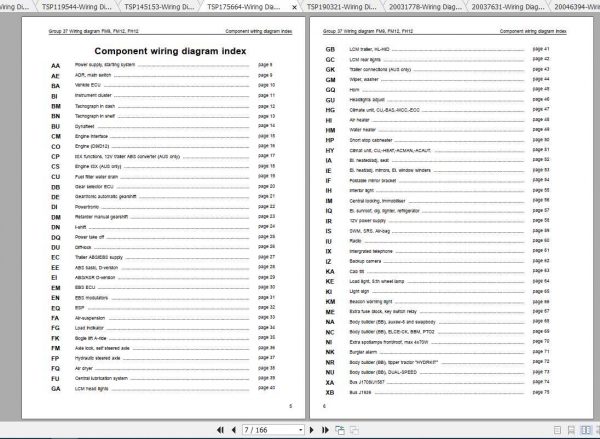Enable continuous scrolling page view
Screen dimensions: 600x439
pyautogui.click(x=571, y=430)
